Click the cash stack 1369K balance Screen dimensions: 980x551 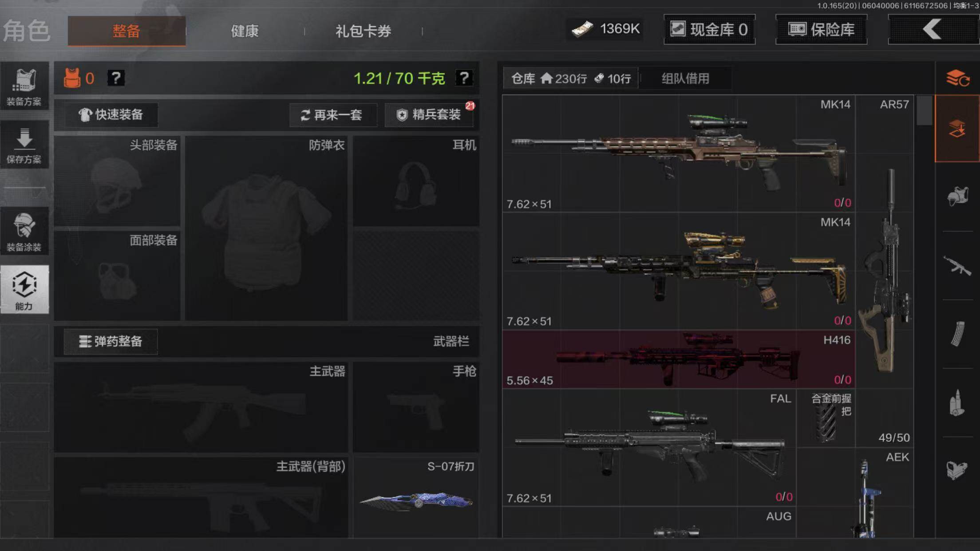point(606,29)
